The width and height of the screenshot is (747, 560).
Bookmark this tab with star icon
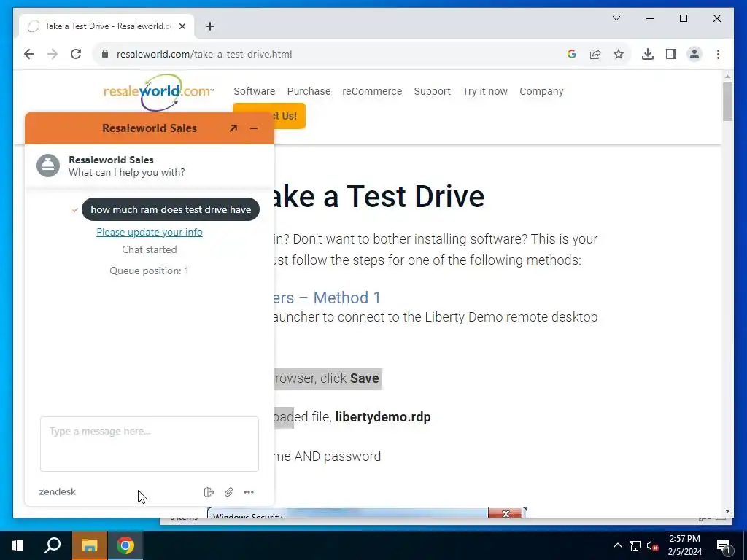[619, 54]
